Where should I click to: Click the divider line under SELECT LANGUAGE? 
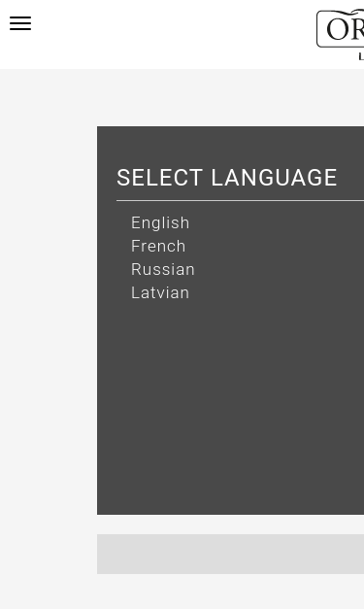240,200
